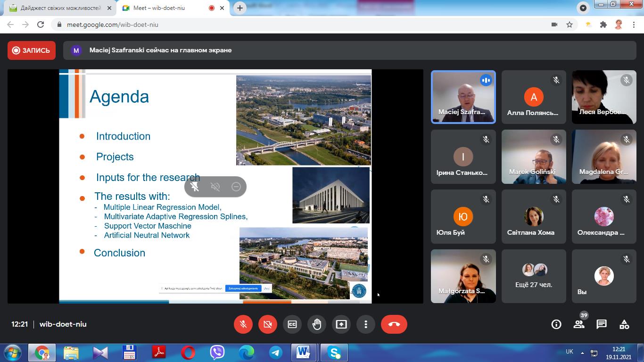Screen dimensions: 644x362
Task: Open a new browser tab
Action: [240, 8]
